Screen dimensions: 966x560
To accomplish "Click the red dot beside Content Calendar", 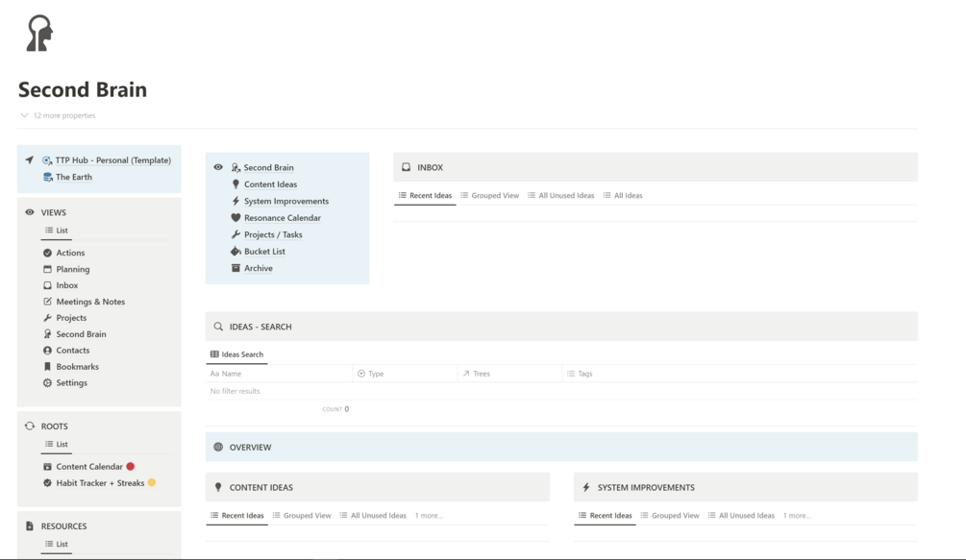I will (131, 467).
